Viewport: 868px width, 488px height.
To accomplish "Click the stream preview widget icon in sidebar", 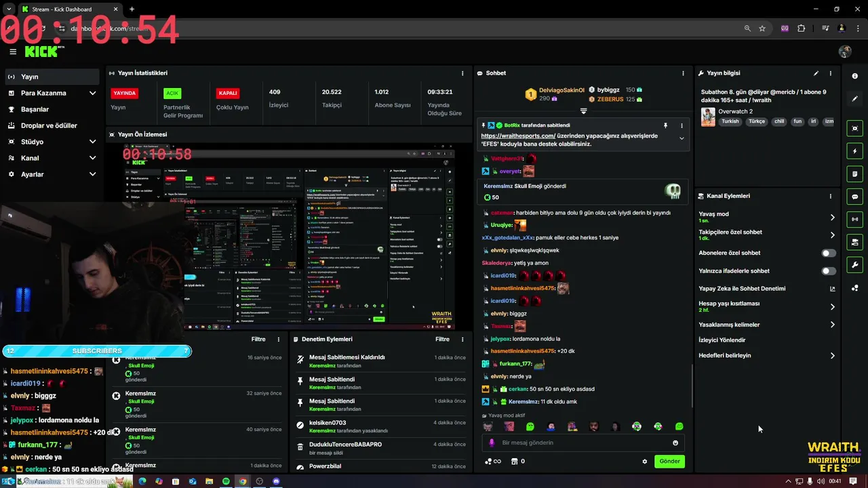I will coord(855,129).
